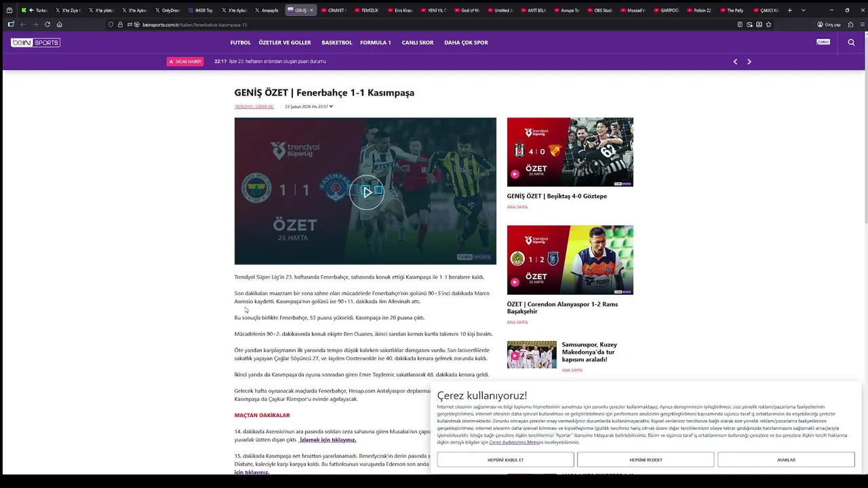The height and width of the screenshot is (488, 868).
Task: Switch to the ÇAKICI YouTube tab
Action: pyautogui.click(x=765, y=10)
